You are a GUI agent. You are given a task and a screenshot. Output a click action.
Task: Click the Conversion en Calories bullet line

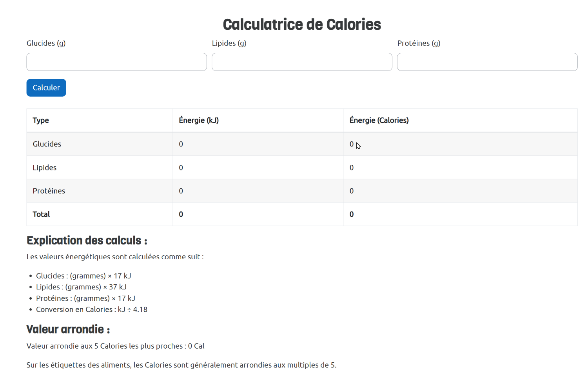[92, 309]
